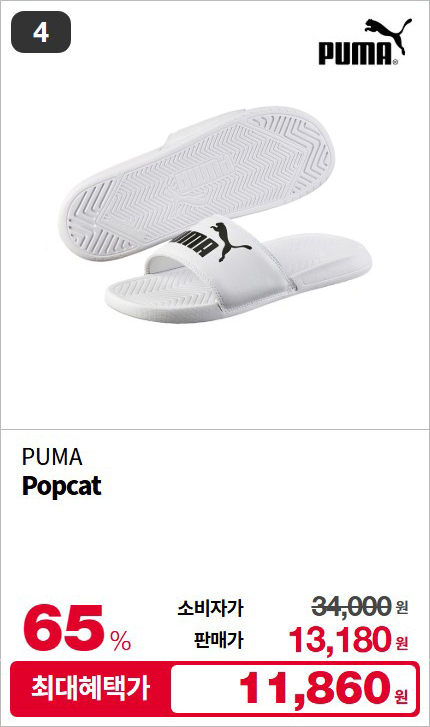The image size is (430, 727).
Task: Click the PUMA brand name text
Action: tap(52, 457)
